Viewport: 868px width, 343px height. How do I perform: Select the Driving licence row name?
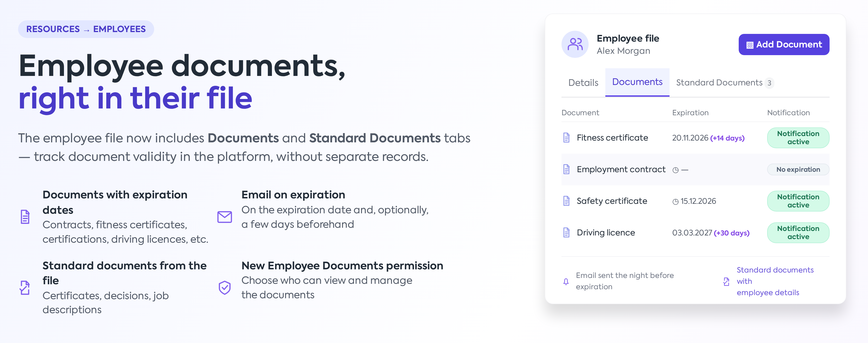tap(606, 233)
